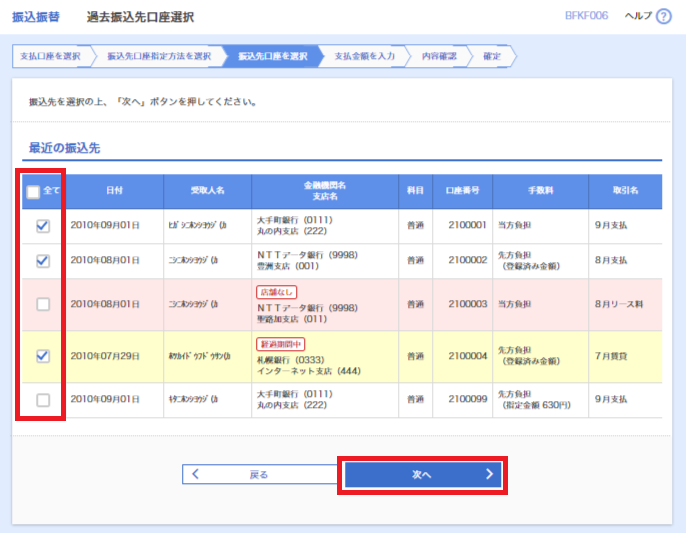The width and height of the screenshot is (686, 533).
Task: Uncheck the checkbox for account 2100002
Action: (x=42, y=260)
